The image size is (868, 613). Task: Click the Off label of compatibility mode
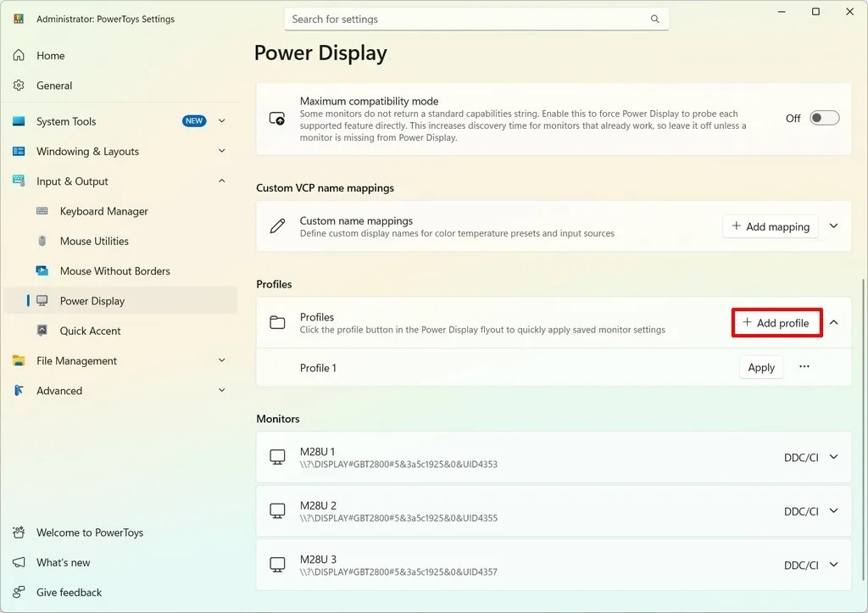[x=793, y=118]
